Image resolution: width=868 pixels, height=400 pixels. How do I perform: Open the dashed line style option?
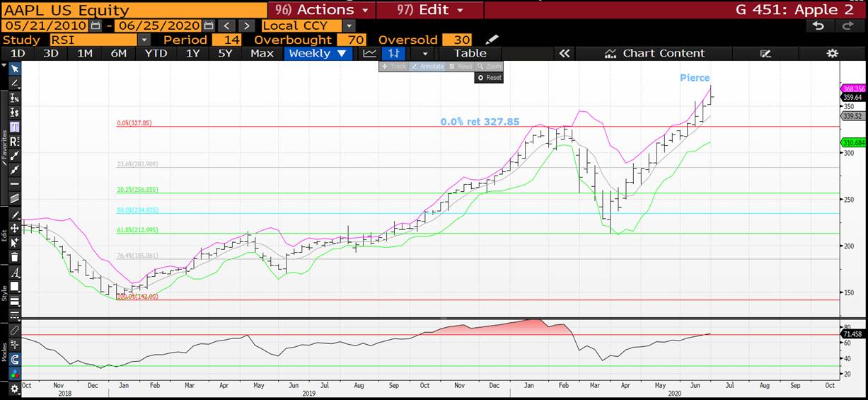click(15, 315)
